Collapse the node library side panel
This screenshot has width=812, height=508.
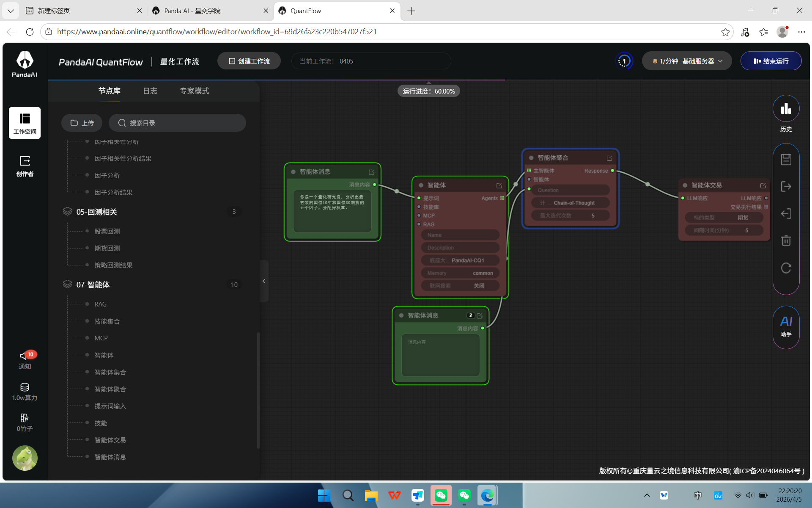point(264,281)
